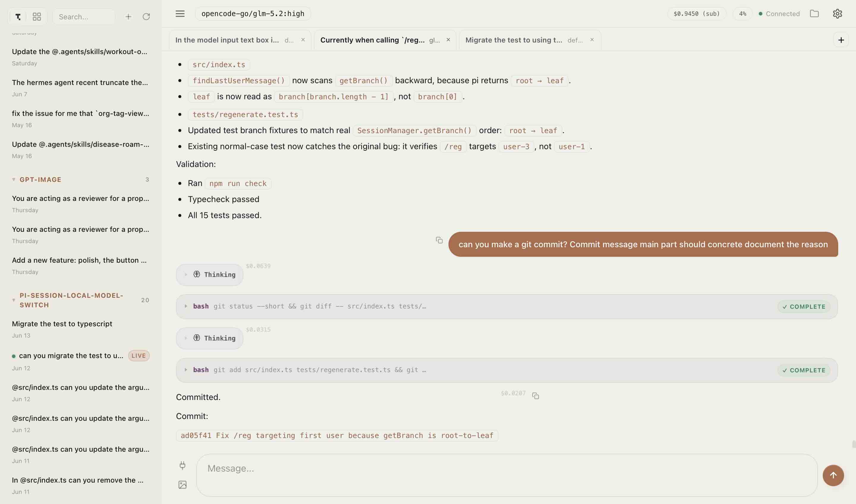Viewport: 856px width, 504px height.
Task: Expand the first Thinking block
Action: [210, 274]
